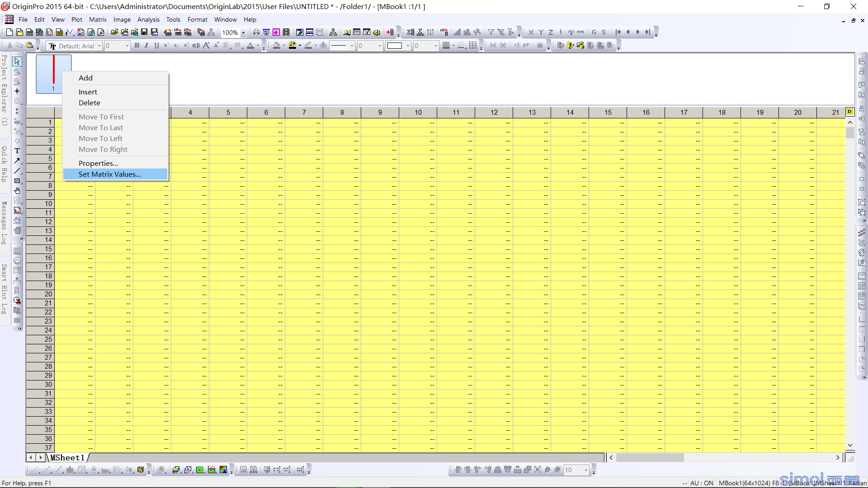868x488 pixels.
Task: Click Italic formatting button
Action: coord(146,46)
